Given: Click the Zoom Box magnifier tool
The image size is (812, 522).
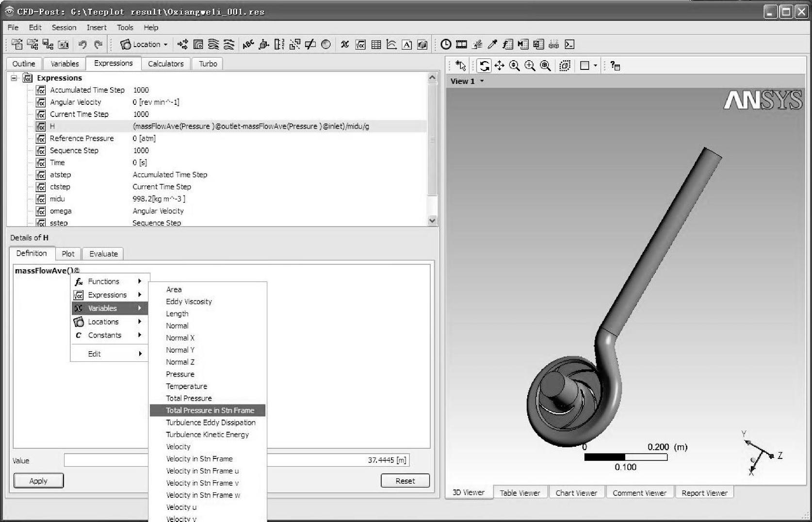Looking at the screenshot, I should tap(530, 65).
